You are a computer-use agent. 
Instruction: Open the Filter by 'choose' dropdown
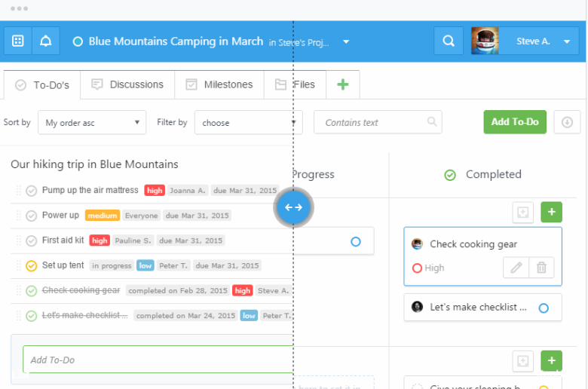tap(248, 122)
